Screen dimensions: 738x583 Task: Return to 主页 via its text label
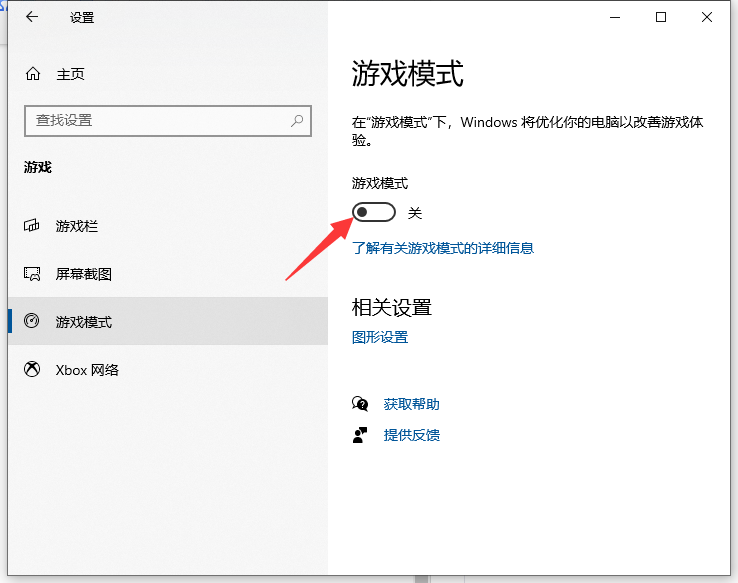click(70, 74)
